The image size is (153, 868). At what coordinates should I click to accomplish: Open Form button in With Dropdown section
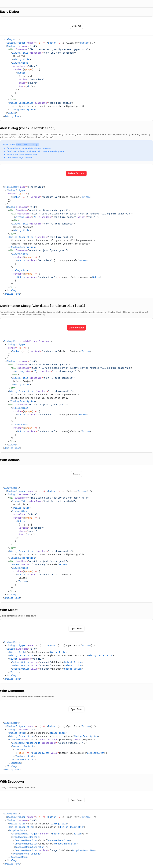76,800
